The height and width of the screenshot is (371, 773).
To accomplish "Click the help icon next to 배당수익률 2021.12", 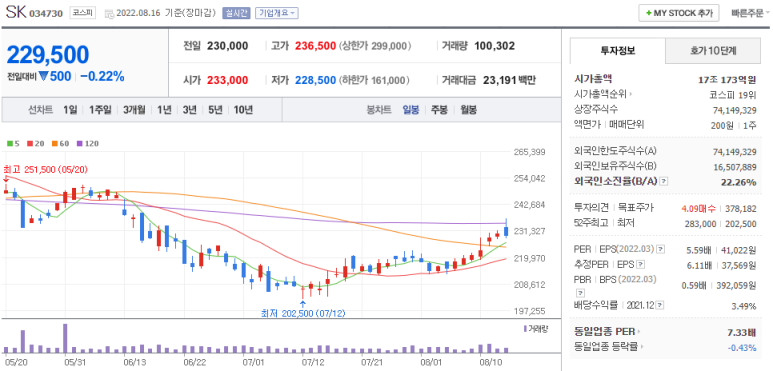I will click(x=659, y=305).
